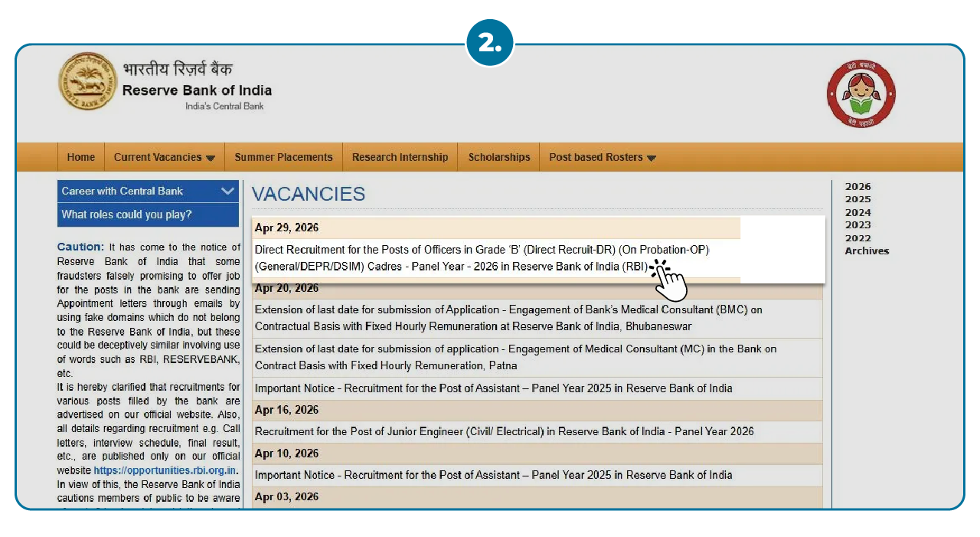
Task: Click the opportunities.rbi.org.in website link
Action: [165, 470]
